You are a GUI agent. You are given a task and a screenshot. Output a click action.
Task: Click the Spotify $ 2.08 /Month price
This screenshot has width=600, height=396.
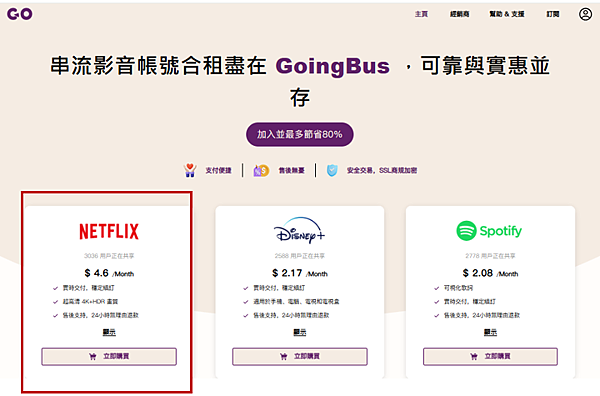(x=490, y=273)
